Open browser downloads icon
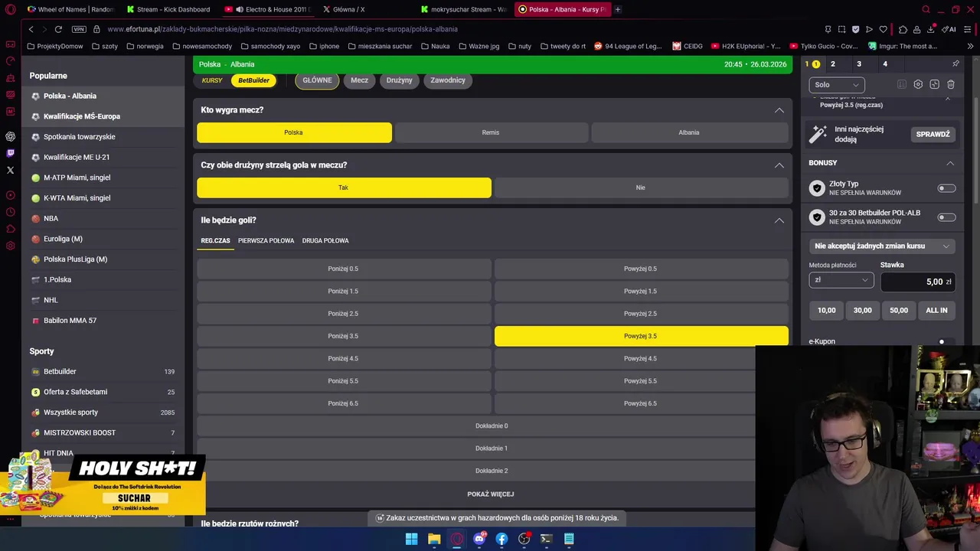Screen dimensions: 980x551 click(x=930, y=29)
